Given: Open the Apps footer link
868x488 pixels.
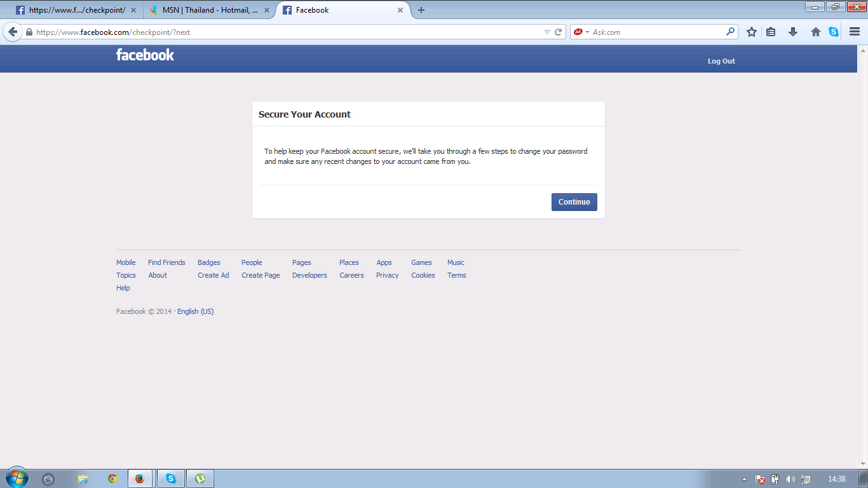Looking at the screenshot, I should point(384,262).
